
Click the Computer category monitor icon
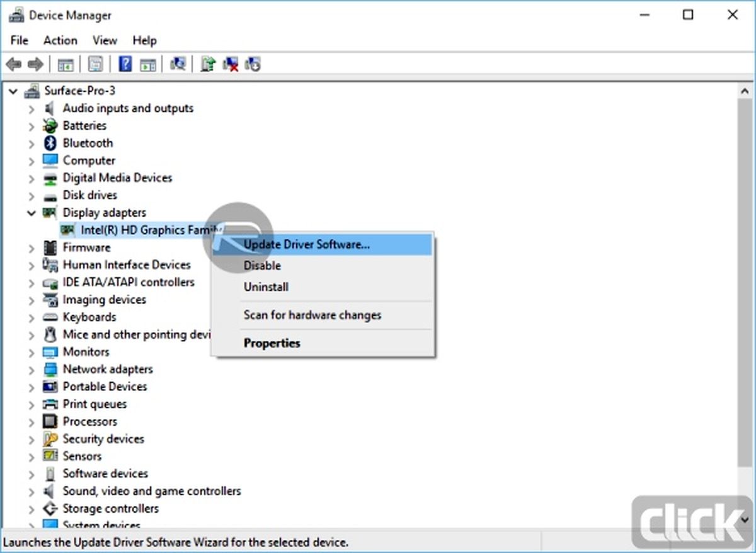(50, 161)
